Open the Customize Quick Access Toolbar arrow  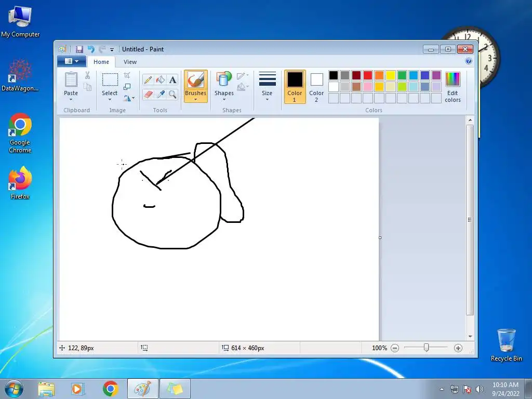pyautogui.click(x=112, y=49)
